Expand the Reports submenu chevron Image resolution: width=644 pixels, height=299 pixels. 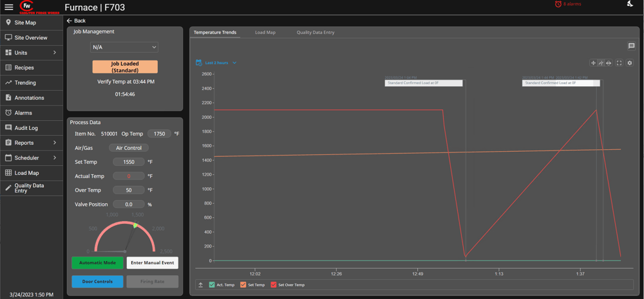click(x=55, y=143)
